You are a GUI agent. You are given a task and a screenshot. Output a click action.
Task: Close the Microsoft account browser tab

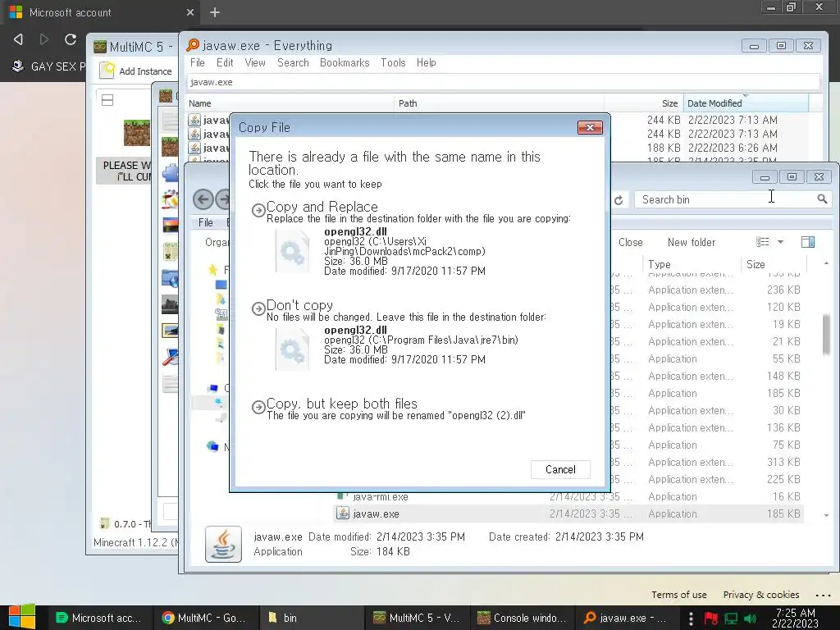pos(190,11)
